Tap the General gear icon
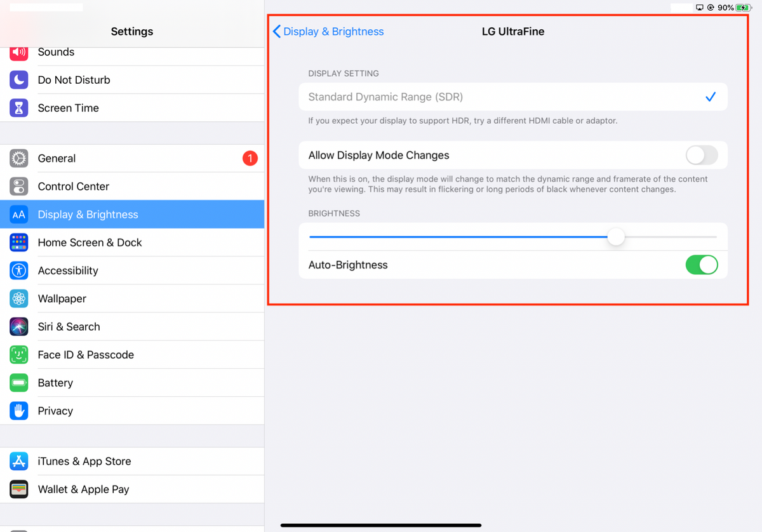Screen dimensions: 762x532 pyautogui.click(x=19, y=159)
